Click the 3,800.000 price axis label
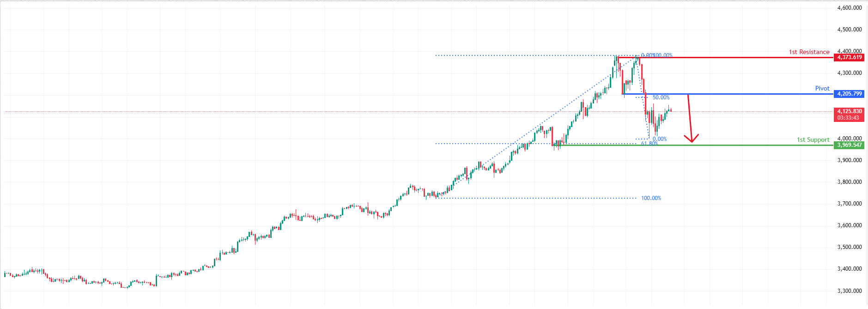Screen dimensions: 868x309 [849, 182]
